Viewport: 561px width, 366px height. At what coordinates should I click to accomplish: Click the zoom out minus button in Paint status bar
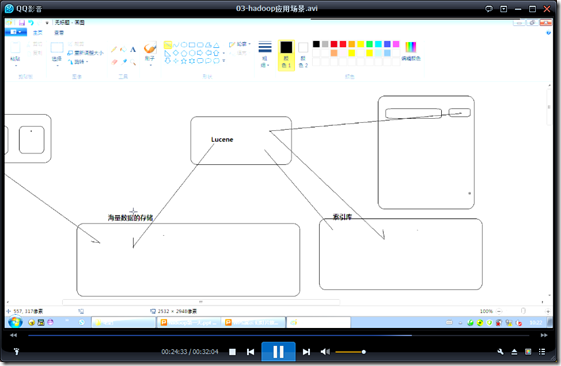(499, 311)
